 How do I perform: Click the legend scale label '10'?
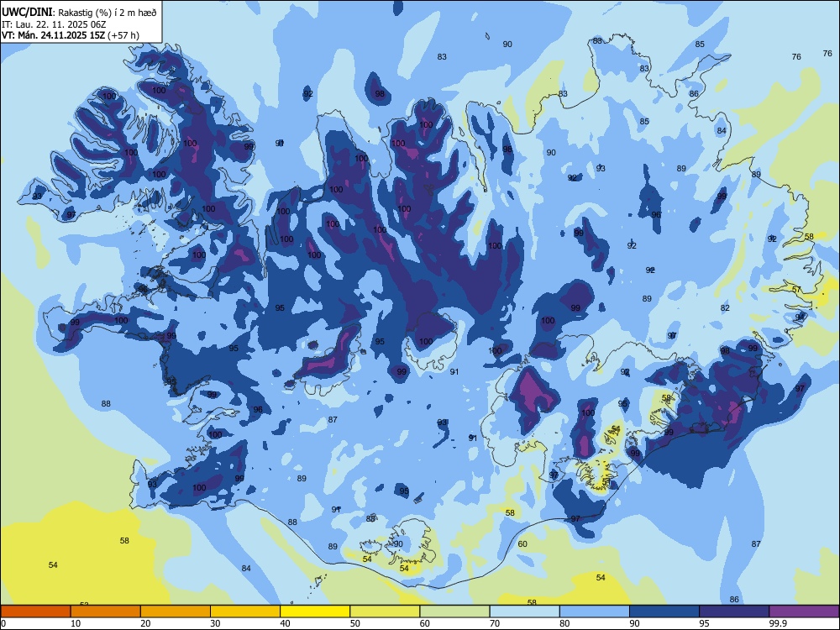[x=76, y=623]
